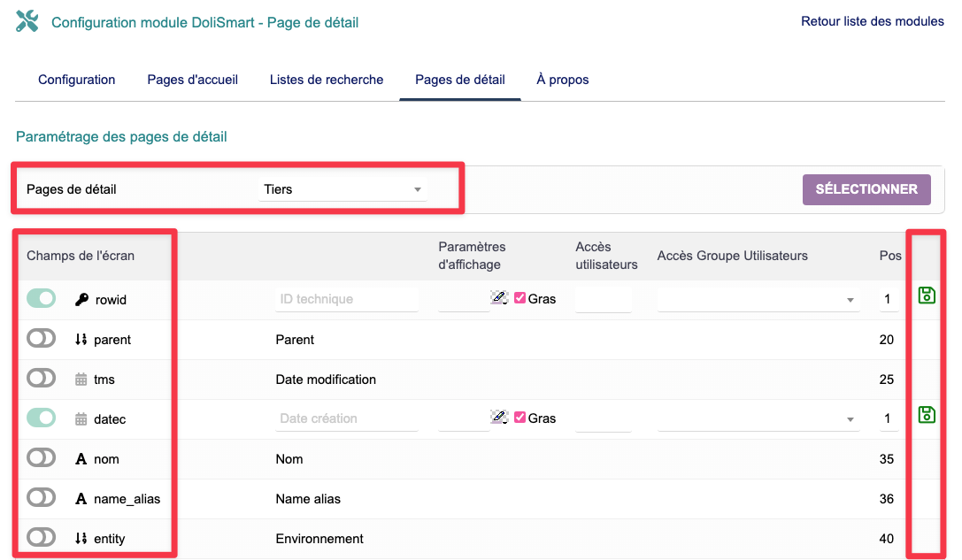
Task: Follow the Retour liste des modules link
Action: [872, 21]
